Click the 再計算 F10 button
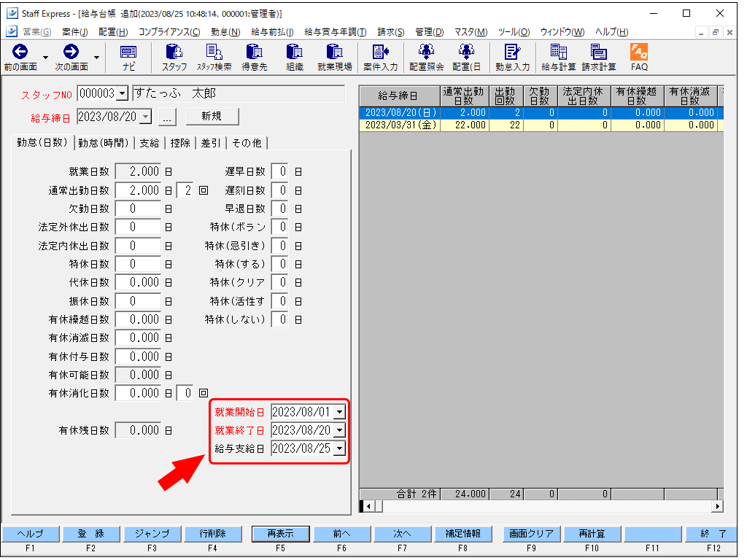This screenshot has height=560, width=747. 592,534
